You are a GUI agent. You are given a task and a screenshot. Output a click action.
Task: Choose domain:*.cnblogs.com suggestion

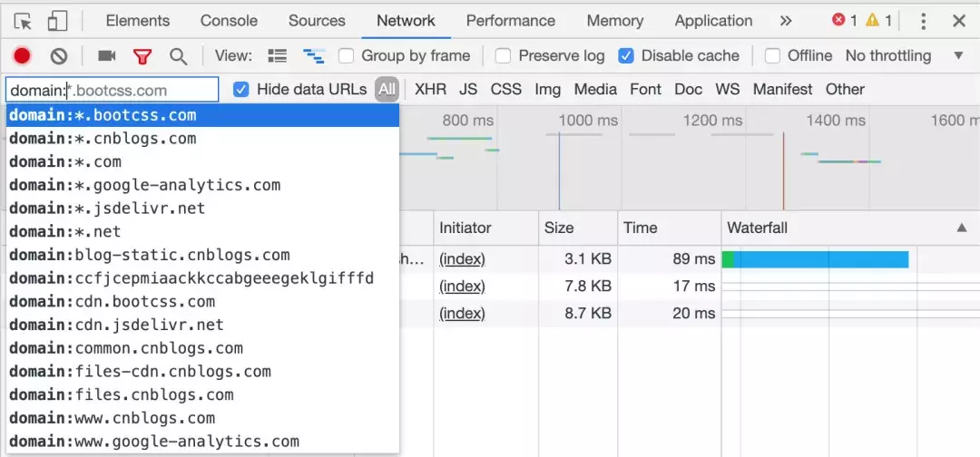pyautogui.click(x=202, y=139)
